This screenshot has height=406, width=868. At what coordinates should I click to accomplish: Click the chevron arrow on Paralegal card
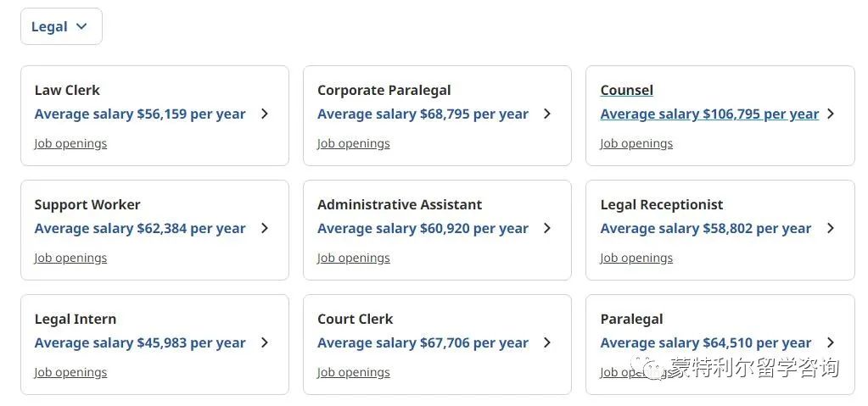point(831,343)
